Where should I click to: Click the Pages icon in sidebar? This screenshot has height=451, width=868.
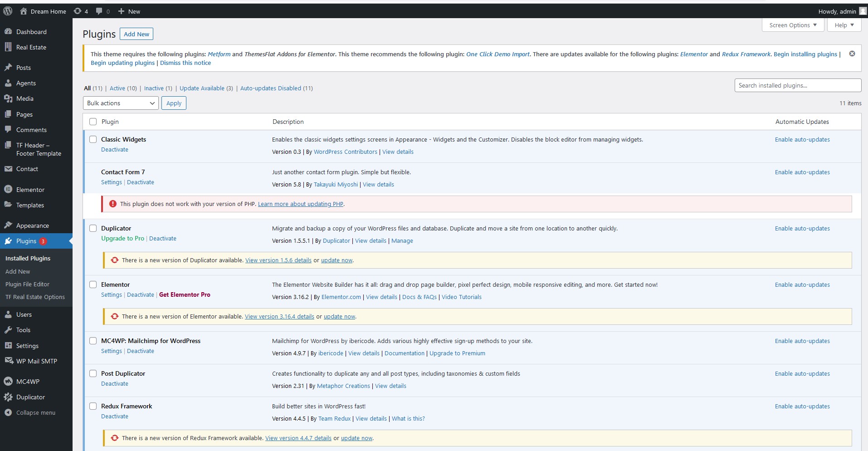coord(8,114)
